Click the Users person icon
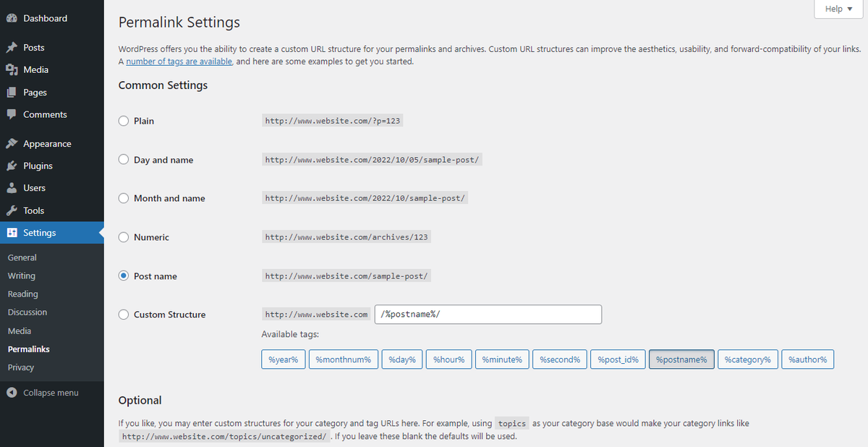 click(x=12, y=188)
